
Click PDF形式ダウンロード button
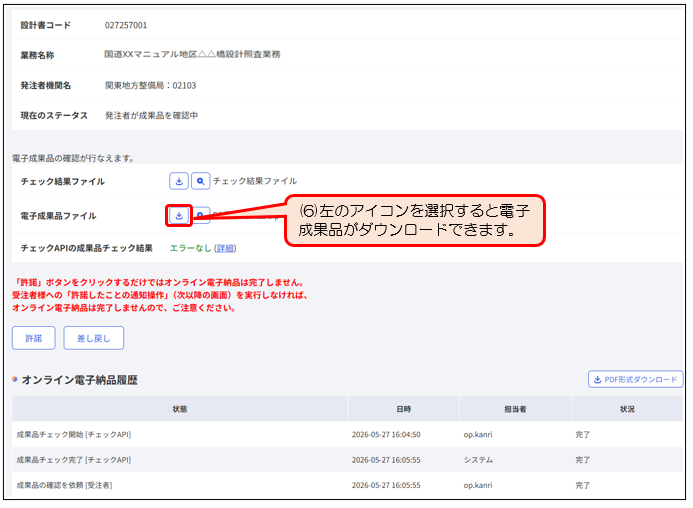click(636, 379)
